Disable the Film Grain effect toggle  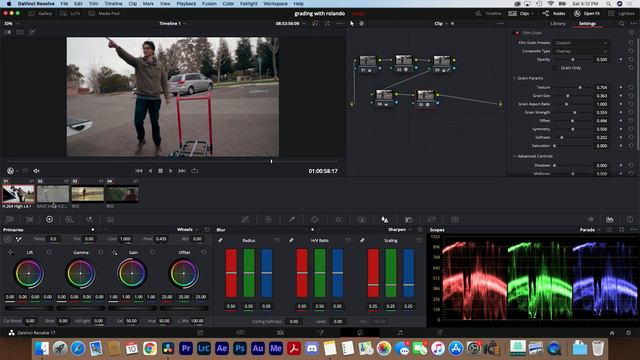[517, 33]
